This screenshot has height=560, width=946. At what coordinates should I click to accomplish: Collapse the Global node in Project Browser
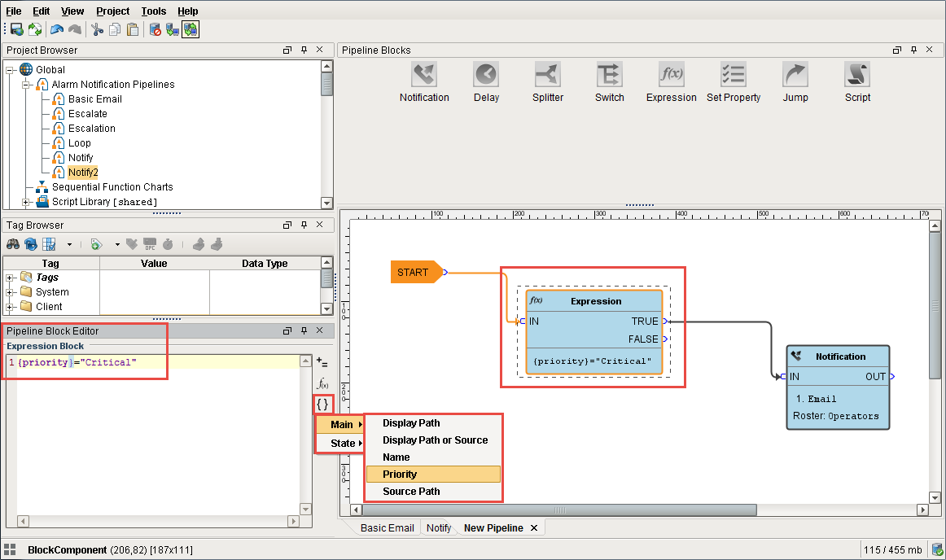[10, 70]
